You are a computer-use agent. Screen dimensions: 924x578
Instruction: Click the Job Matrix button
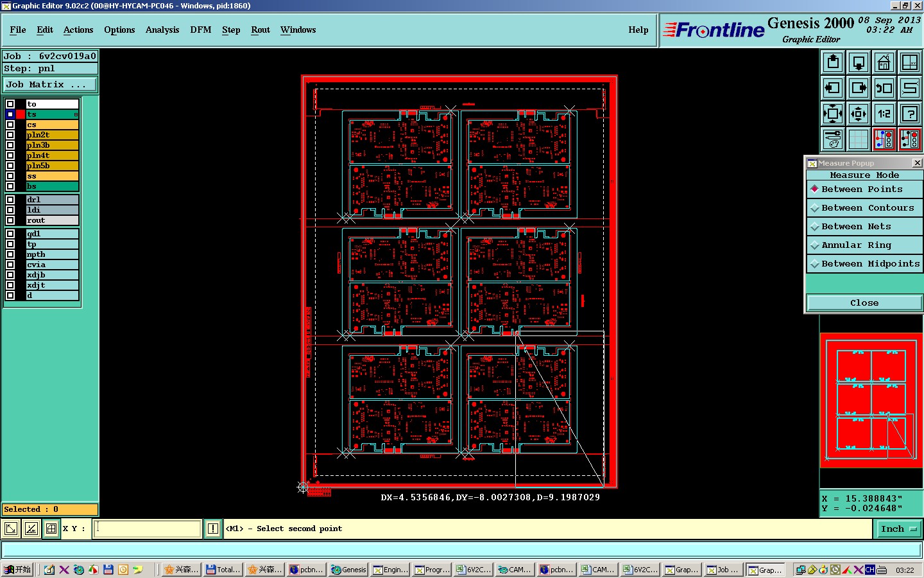pyautogui.click(x=50, y=84)
